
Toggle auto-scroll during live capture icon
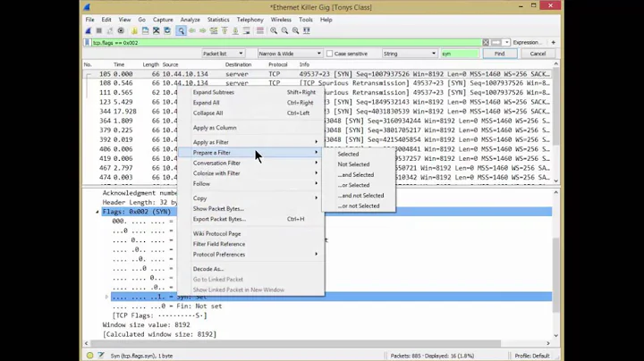click(x=247, y=30)
